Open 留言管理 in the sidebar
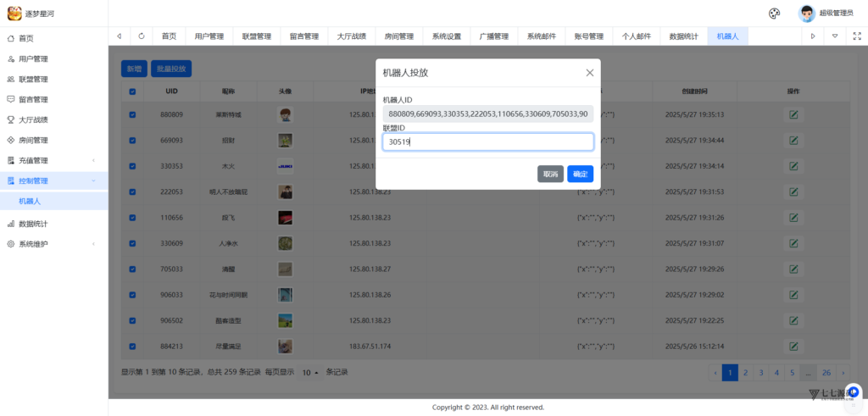 [x=53, y=100]
